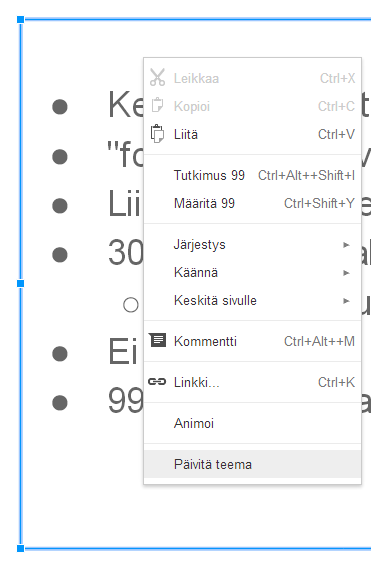This screenshot has height=561, width=371.
Task: Click the bullet text starting with "30"
Action: [x=125, y=253]
